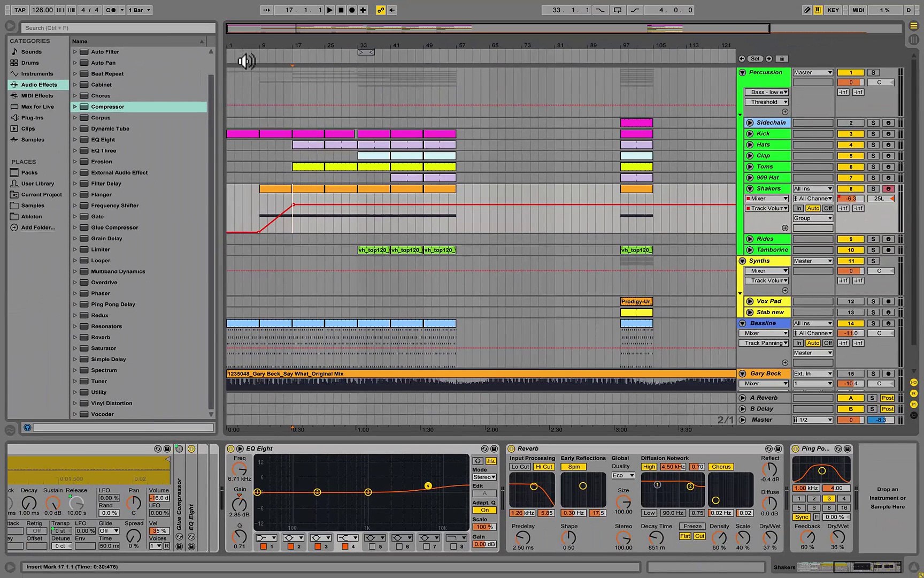Arm the Arrangement Record button
The height and width of the screenshot is (578, 924).
[352, 10]
